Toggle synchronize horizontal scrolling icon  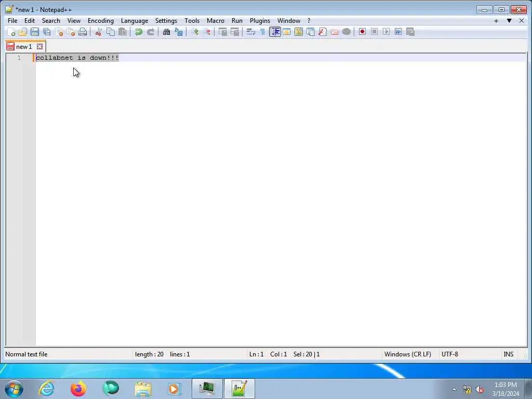pos(234,32)
